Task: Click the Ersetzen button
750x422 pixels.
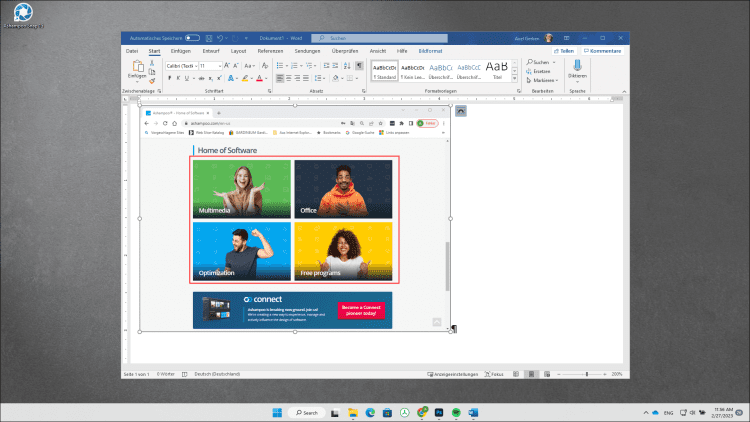Action: (x=539, y=71)
